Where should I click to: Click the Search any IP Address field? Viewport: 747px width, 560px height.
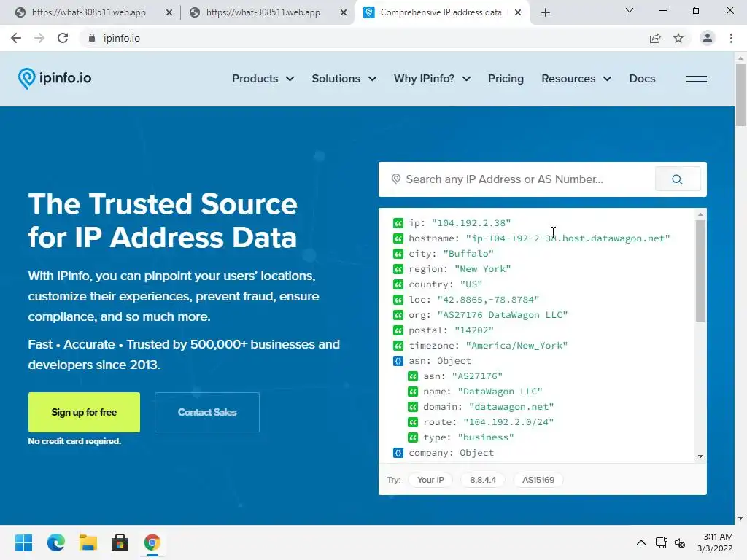517,179
